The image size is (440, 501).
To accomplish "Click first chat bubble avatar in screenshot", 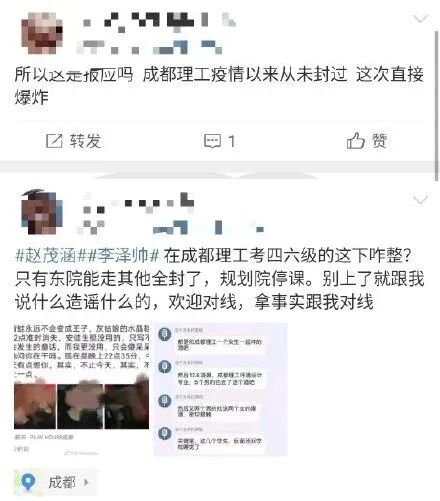I will 165,334.
